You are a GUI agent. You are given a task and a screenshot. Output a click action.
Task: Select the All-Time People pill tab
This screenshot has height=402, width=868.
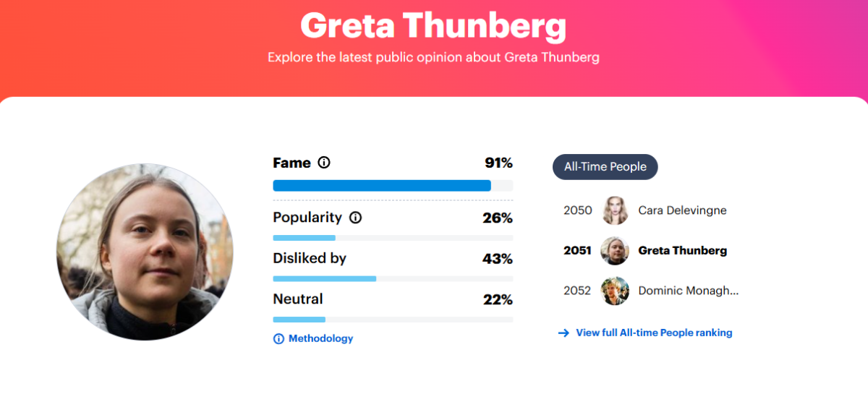coord(605,166)
